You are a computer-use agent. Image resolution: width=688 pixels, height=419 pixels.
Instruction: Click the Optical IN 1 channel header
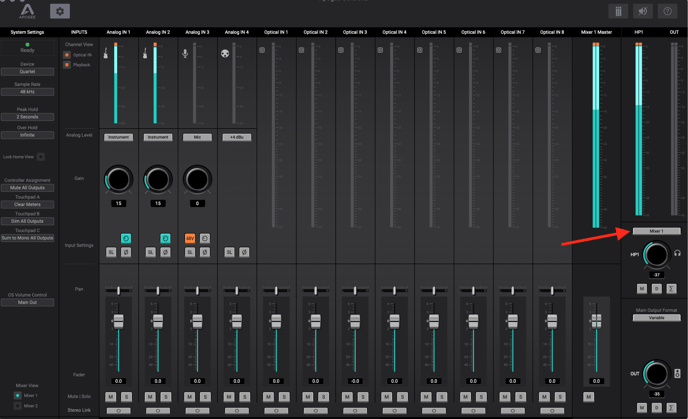(276, 32)
